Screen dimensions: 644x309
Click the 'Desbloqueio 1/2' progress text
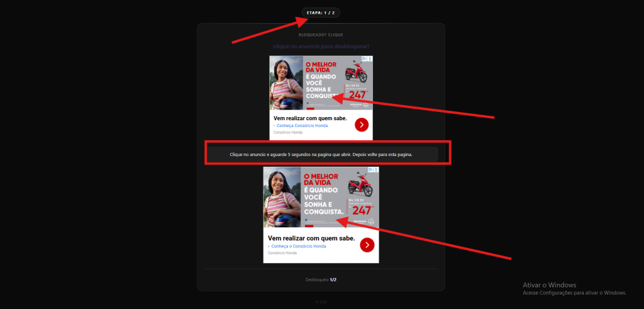pyautogui.click(x=321, y=279)
